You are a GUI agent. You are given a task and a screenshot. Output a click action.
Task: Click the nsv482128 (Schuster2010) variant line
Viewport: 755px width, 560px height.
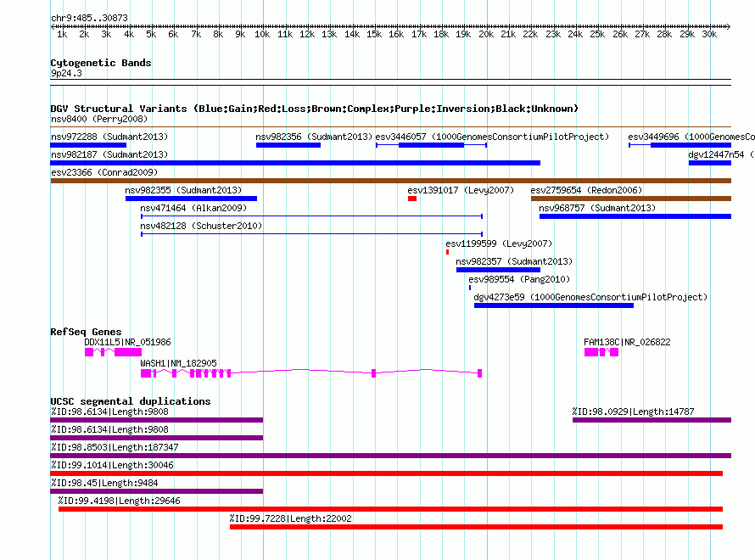coord(311,234)
